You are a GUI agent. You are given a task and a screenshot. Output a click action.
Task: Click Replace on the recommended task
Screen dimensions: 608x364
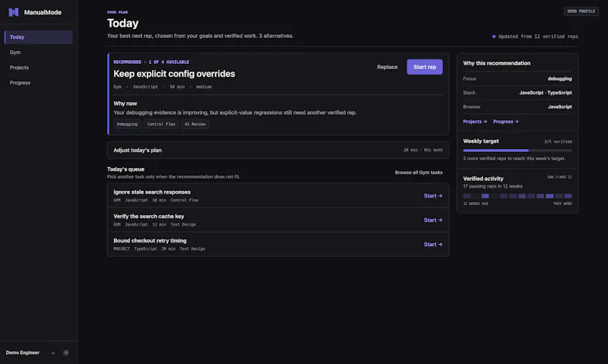point(387,67)
